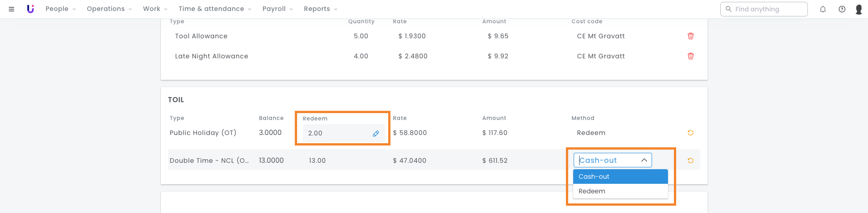Image resolution: width=868 pixels, height=213 pixels.
Task: Delete the Tool Allowance row
Action: click(691, 36)
